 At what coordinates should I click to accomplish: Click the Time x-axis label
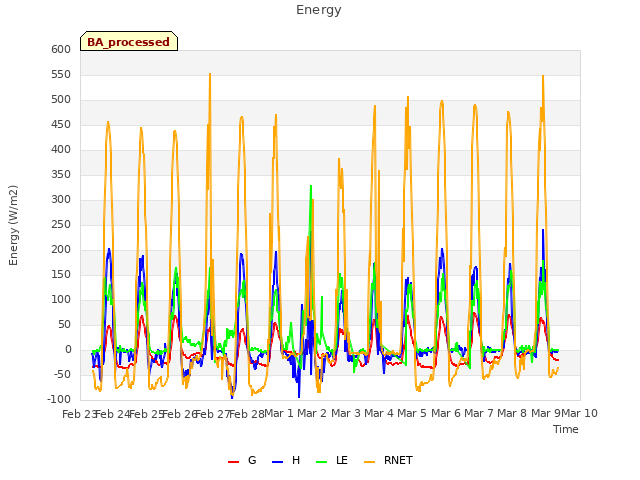[566, 429]
